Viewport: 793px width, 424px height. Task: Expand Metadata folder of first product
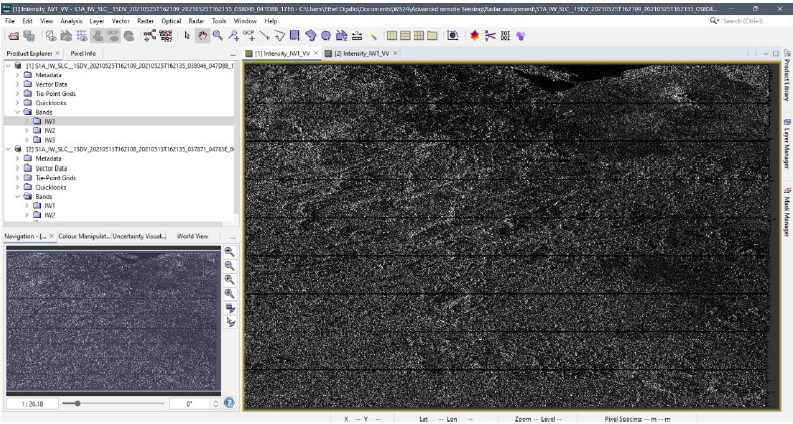point(17,75)
